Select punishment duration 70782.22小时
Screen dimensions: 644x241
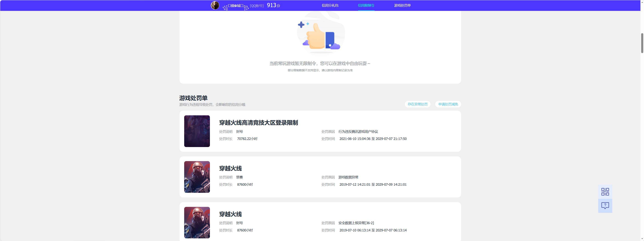[247, 139]
